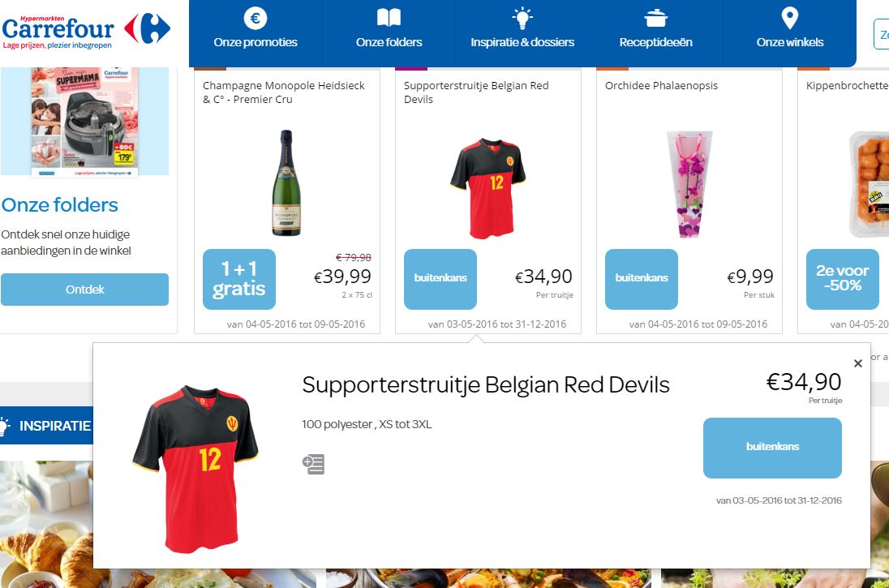Click the Supporterstruitje Belgian Red Devils card title
This screenshot has width=889, height=588.
click(x=476, y=92)
